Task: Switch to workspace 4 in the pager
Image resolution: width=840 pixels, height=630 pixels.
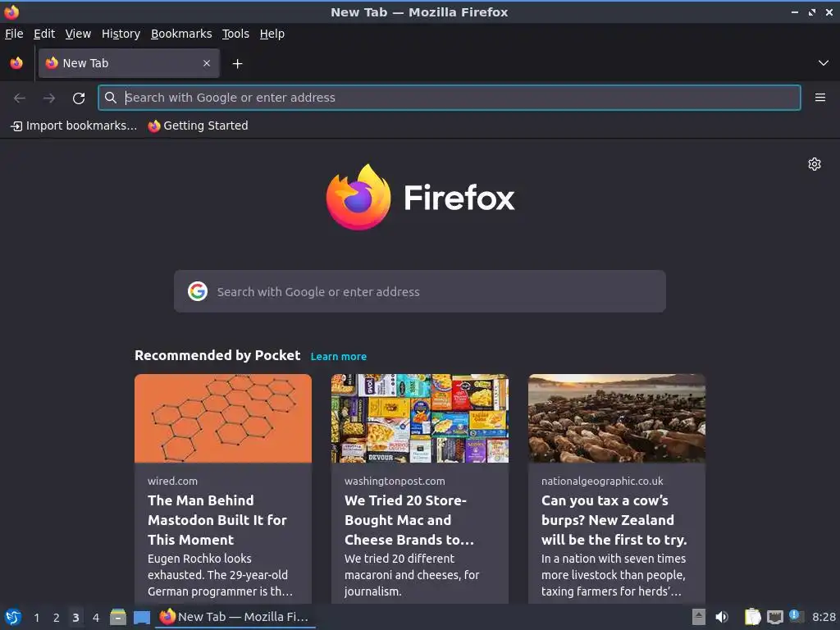Action: 95,618
